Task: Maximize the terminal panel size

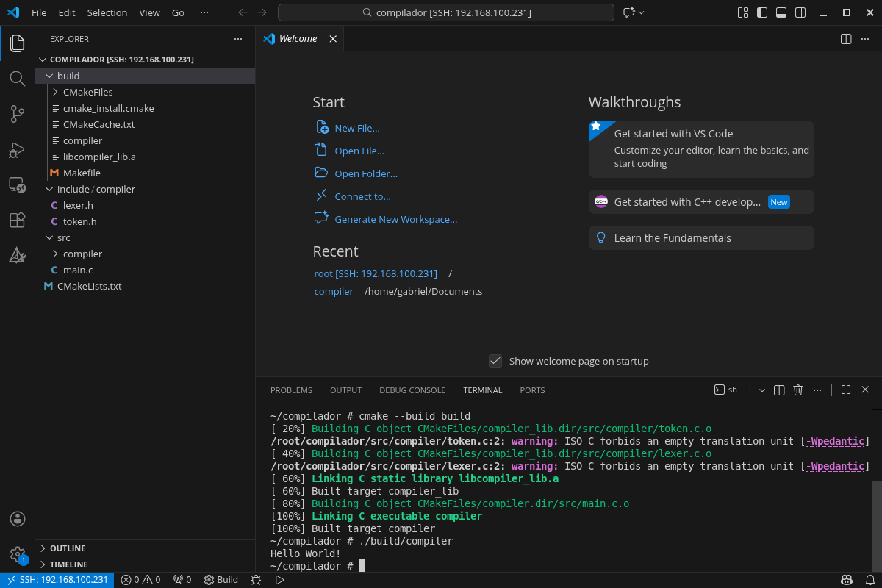Action: click(846, 390)
